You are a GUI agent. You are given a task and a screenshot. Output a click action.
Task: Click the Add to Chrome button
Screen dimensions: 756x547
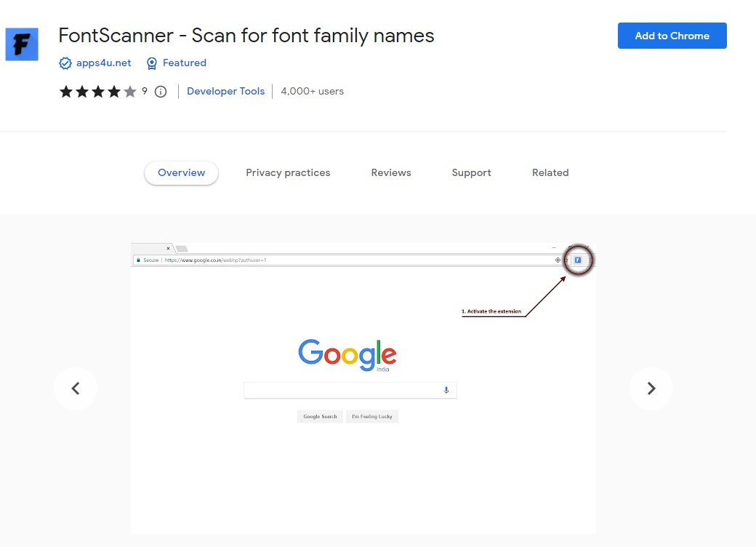(x=672, y=35)
